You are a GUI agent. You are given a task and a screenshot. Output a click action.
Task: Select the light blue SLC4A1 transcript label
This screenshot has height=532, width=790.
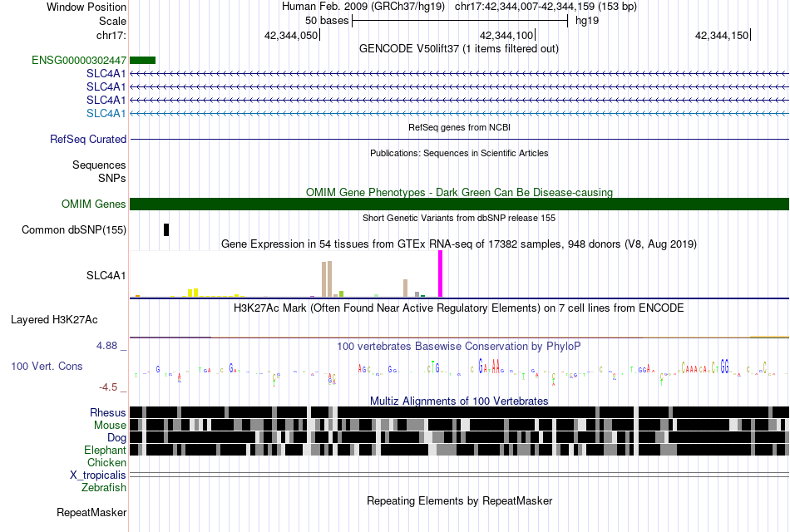pyautogui.click(x=106, y=113)
